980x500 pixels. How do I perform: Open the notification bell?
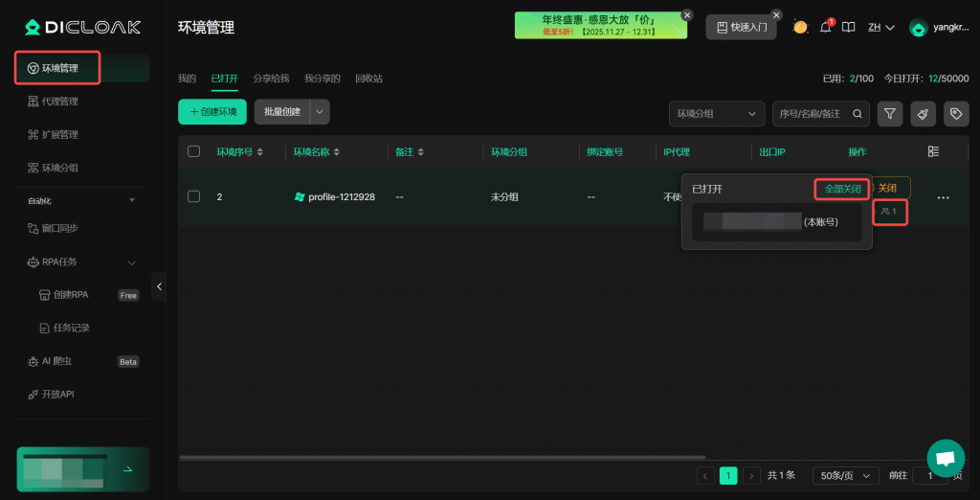(x=825, y=28)
